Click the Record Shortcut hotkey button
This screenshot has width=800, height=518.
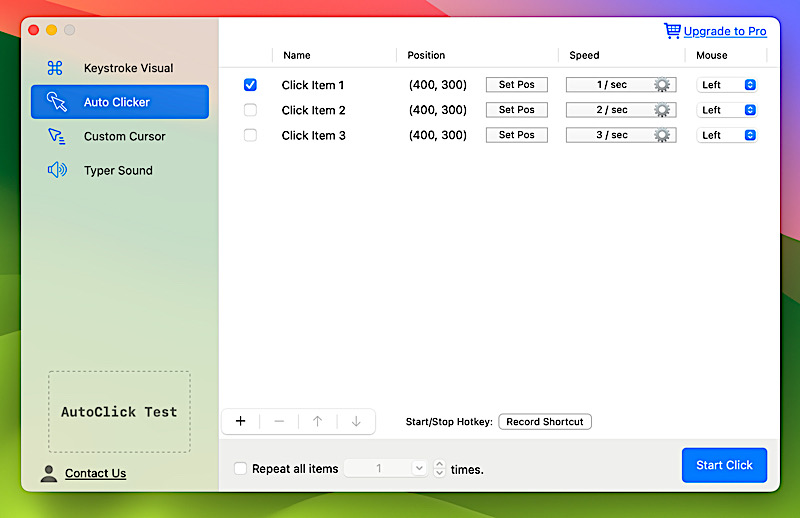click(545, 422)
